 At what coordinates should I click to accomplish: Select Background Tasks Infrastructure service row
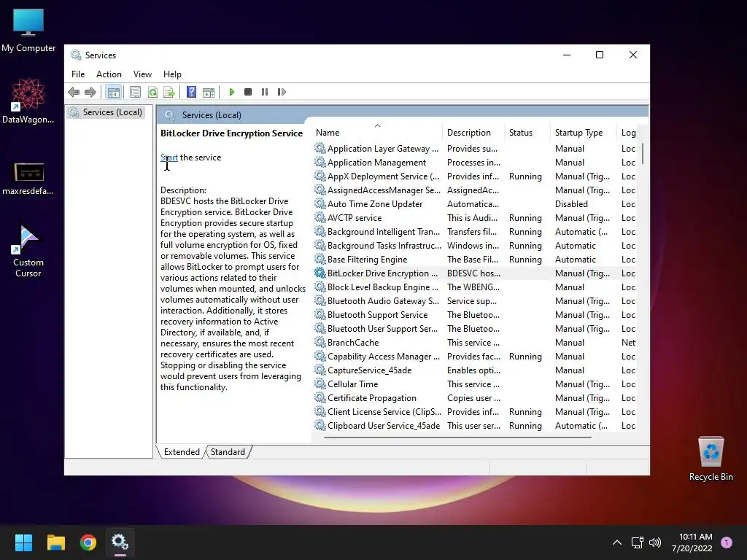(x=474, y=246)
